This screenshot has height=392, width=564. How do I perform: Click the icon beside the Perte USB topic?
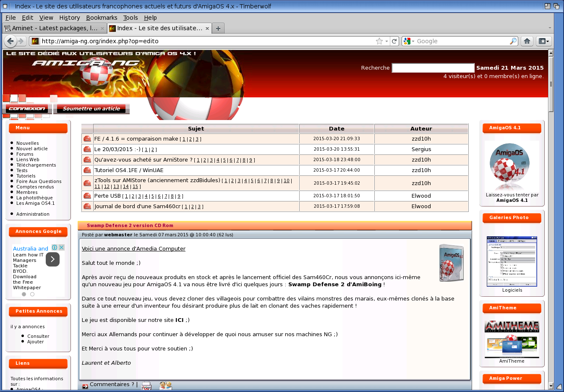point(87,196)
